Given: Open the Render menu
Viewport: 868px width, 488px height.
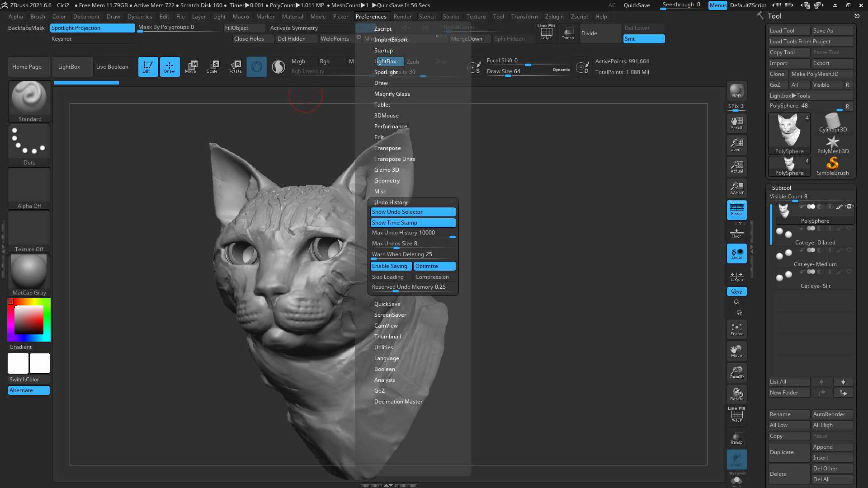Looking at the screenshot, I should click(x=402, y=17).
